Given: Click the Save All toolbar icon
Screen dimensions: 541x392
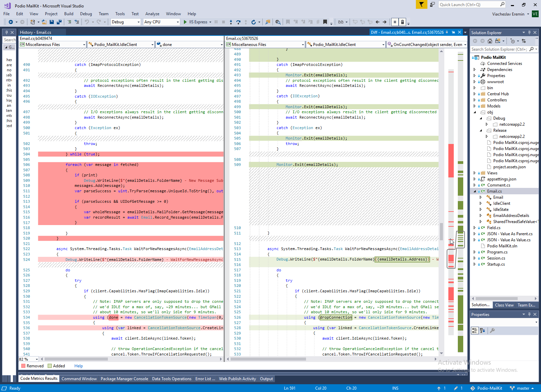Looking at the screenshot, I should coord(59,22).
